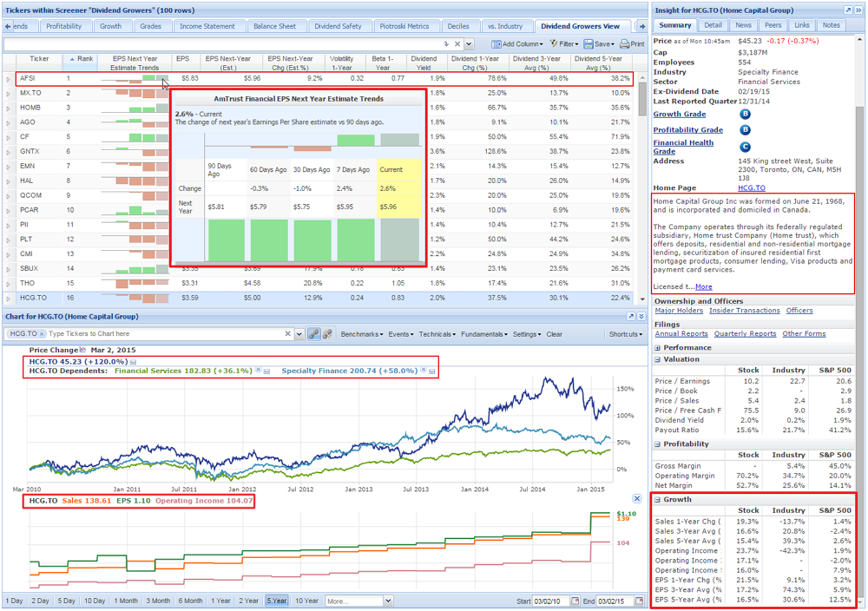The height and width of the screenshot is (611, 868).
Task: Clear the screener search box
Action: (x=457, y=44)
